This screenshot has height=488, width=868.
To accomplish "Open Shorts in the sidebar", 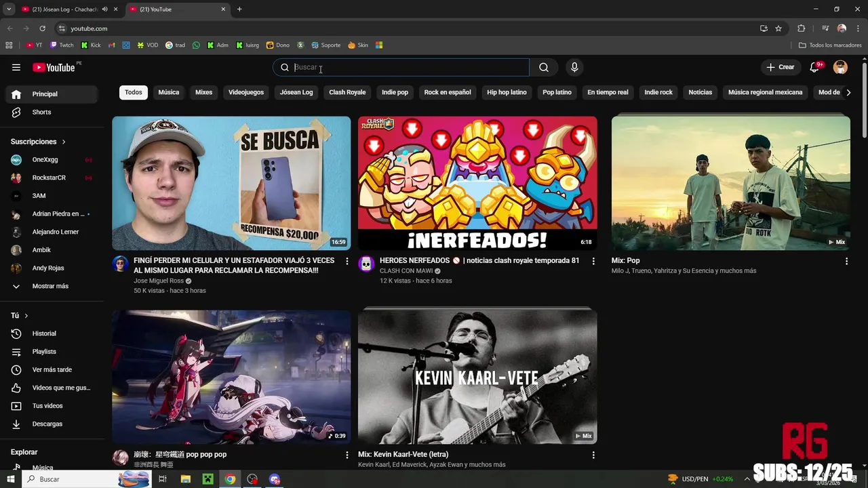I will tap(52, 113).
